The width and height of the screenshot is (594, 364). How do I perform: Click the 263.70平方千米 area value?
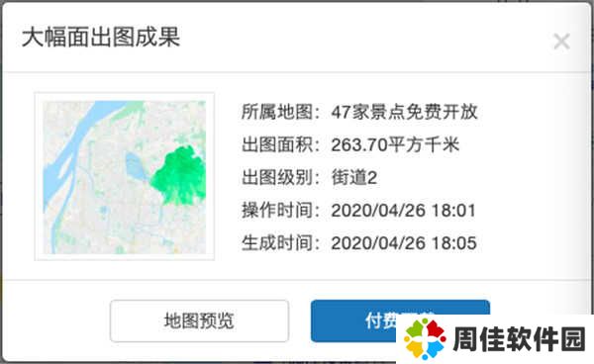(395, 145)
